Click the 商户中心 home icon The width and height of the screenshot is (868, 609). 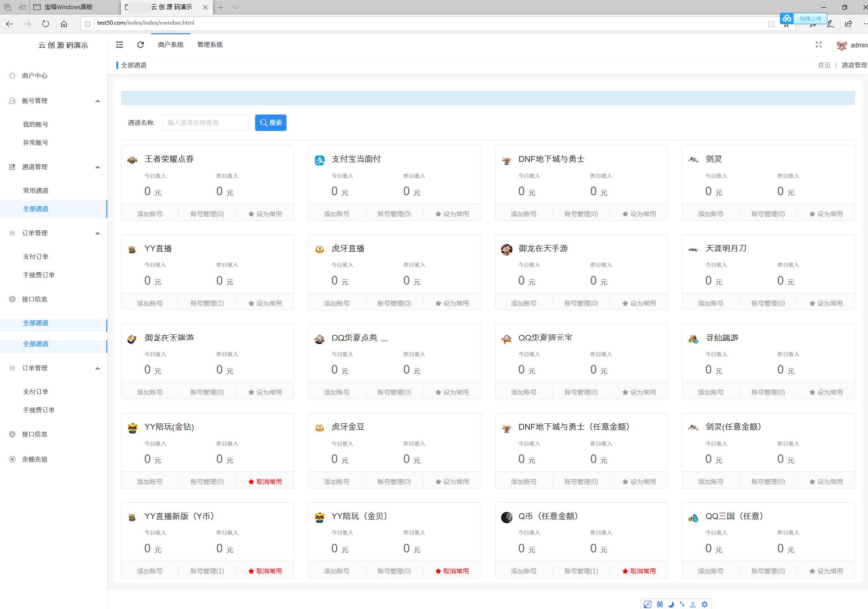coord(12,76)
